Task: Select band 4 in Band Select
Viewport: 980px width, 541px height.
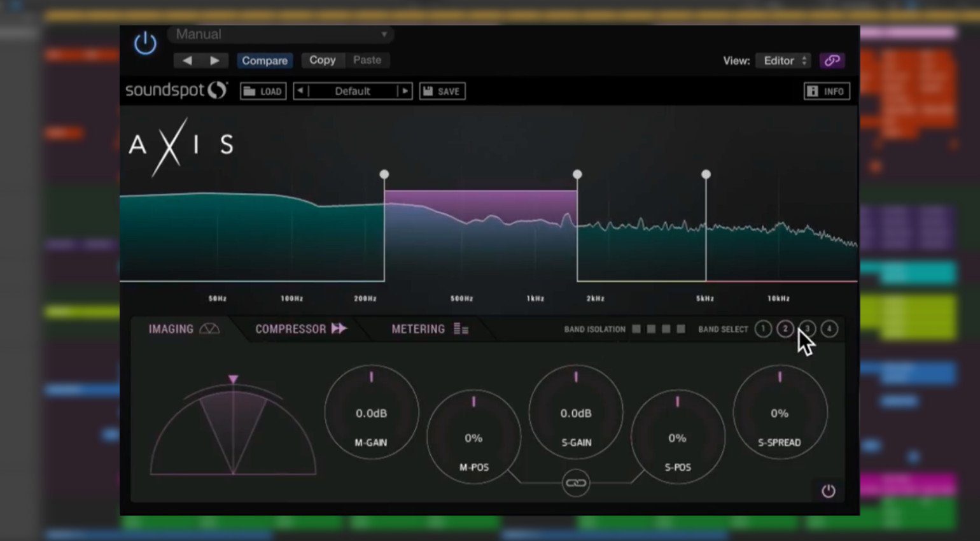Action: coord(829,329)
